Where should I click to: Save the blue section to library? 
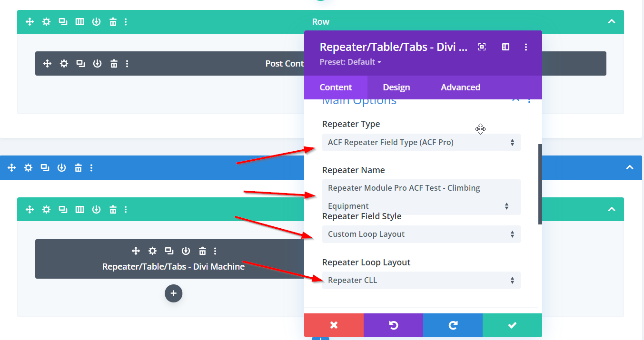pos(61,167)
